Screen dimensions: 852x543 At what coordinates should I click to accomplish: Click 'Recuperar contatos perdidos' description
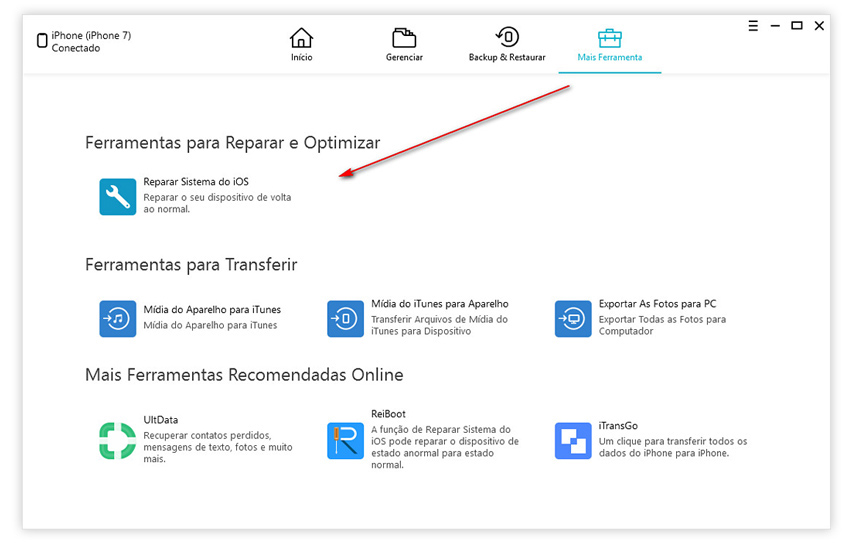pos(217,447)
